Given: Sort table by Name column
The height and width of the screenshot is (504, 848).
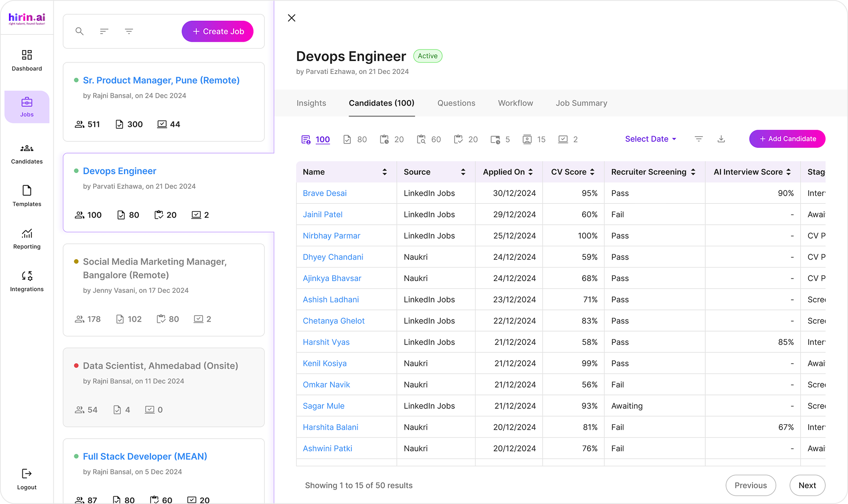Looking at the screenshot, I should pos(384,172).
